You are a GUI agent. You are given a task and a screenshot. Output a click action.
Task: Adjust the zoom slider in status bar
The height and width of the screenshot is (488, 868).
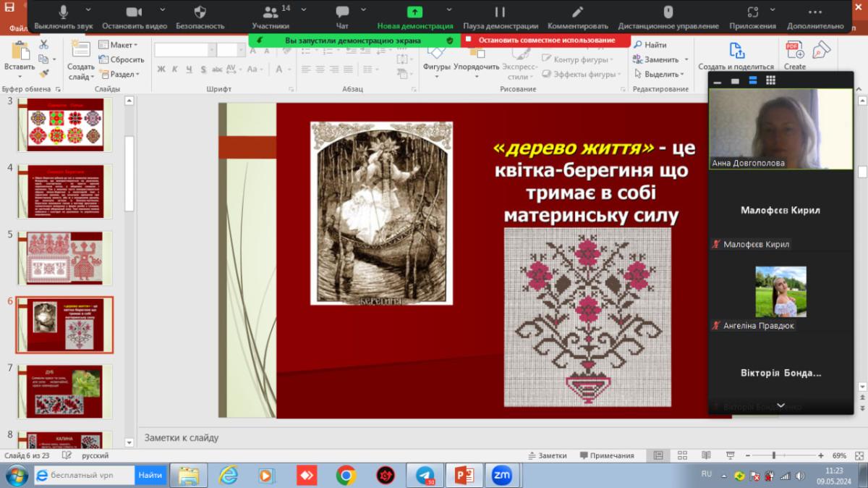click(x=774, y=455)
